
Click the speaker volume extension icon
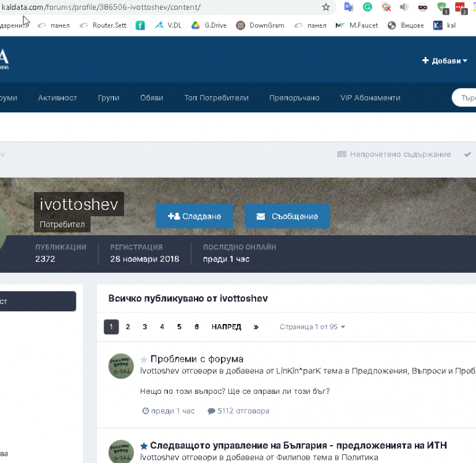pos(404,7)
